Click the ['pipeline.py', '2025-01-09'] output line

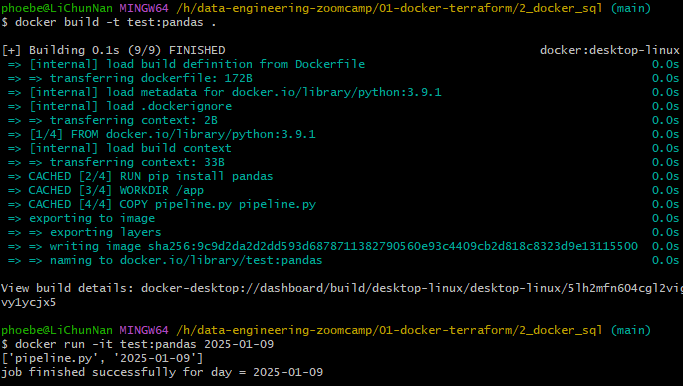102,358
